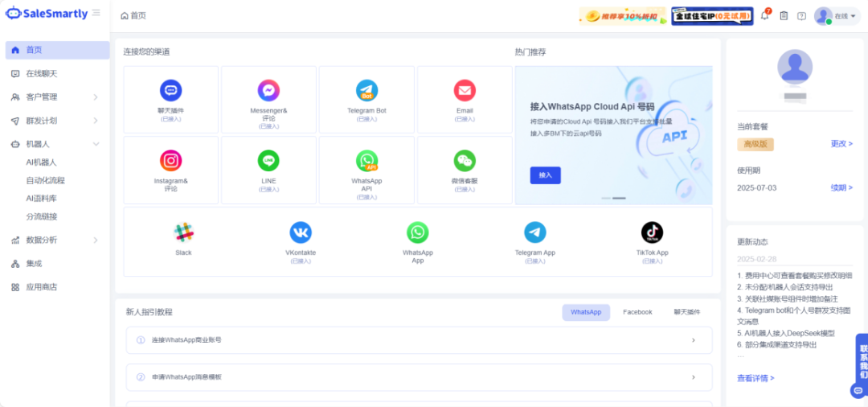Open the Telegram App channel icon
The image size is (868, 407).
(x=534, y=232)
